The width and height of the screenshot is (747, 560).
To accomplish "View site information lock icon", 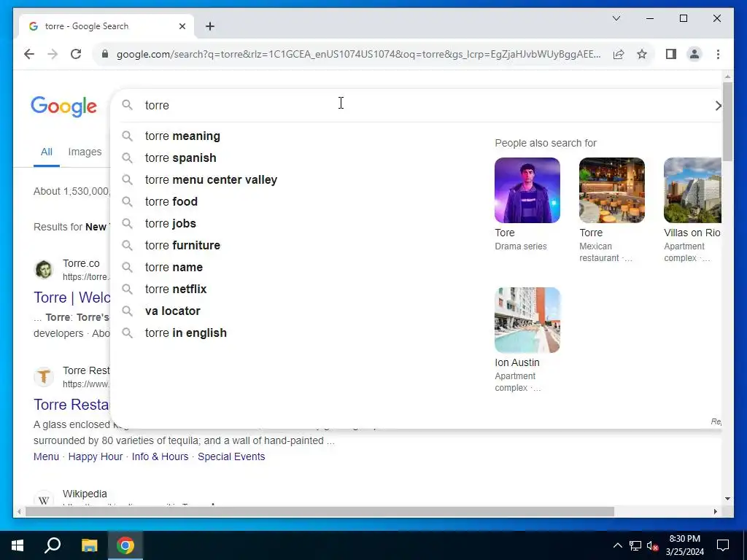I will pyautogui.click(x=105, y=54).
